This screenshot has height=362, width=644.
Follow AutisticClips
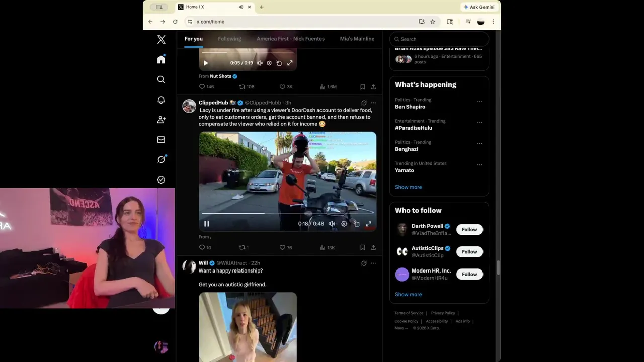(x=469, y=252)
